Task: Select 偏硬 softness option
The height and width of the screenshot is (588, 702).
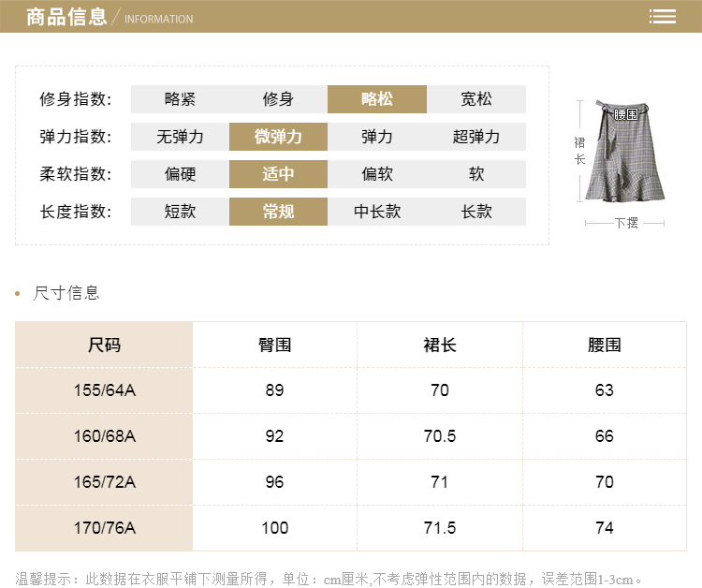Action: click(180, 174)
